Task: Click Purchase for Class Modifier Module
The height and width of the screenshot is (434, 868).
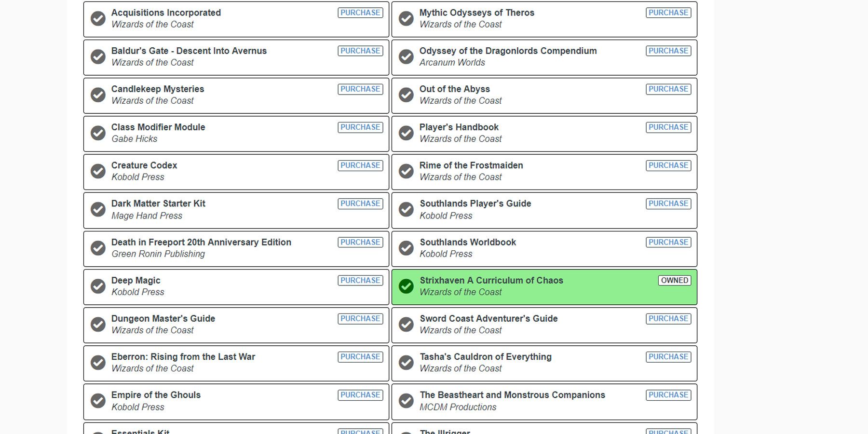Action: pyautogui.click(x=360, y=127)
